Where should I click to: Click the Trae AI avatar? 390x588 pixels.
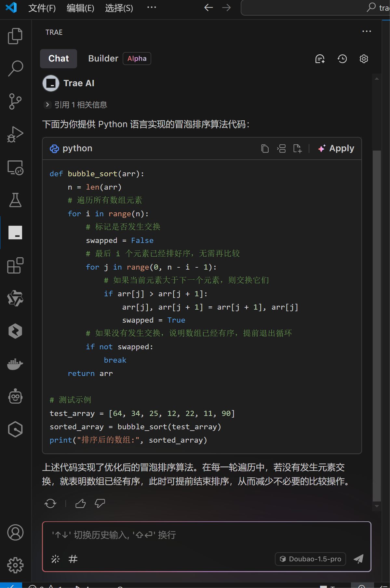51,83
